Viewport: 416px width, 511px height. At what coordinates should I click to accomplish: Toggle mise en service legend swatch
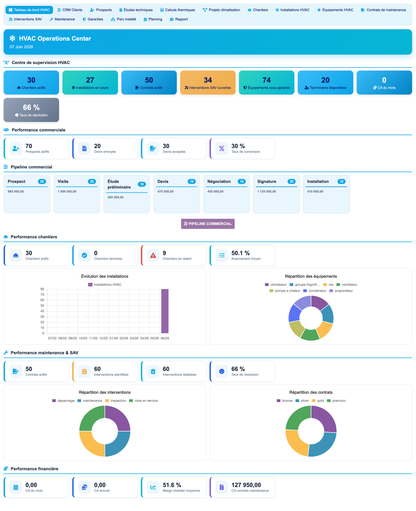pyautogui.click(x=131, y=401)
